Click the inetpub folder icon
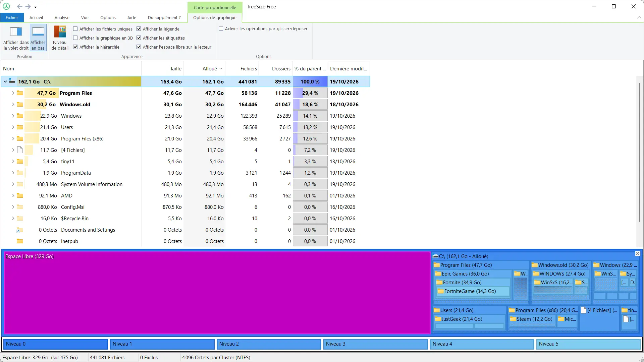644x362 pixels. (20, 241)
